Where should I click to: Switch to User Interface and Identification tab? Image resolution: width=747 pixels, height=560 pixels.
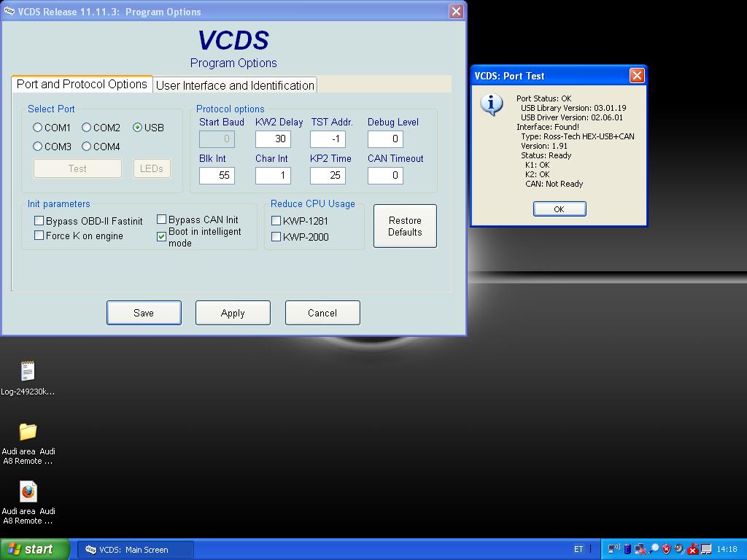[235, 85]
